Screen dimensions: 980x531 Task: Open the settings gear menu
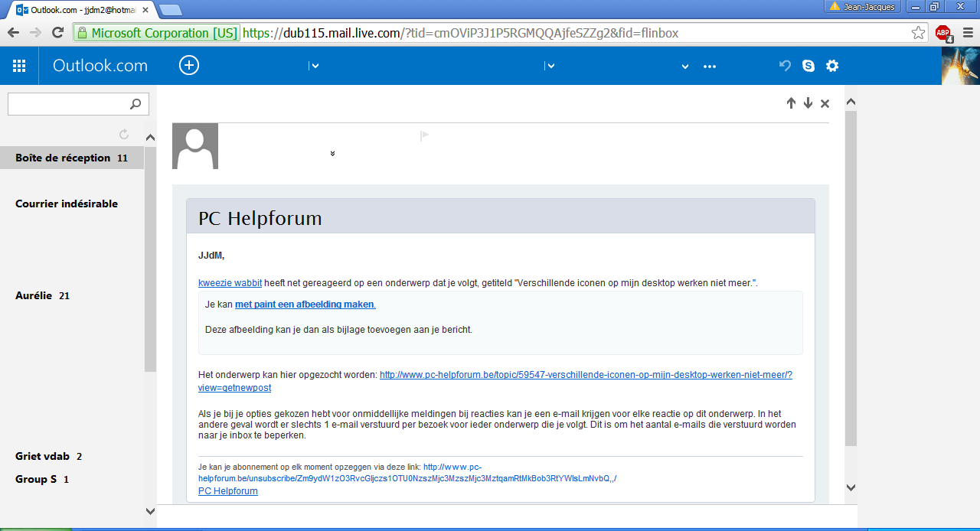tap(832, 66)
